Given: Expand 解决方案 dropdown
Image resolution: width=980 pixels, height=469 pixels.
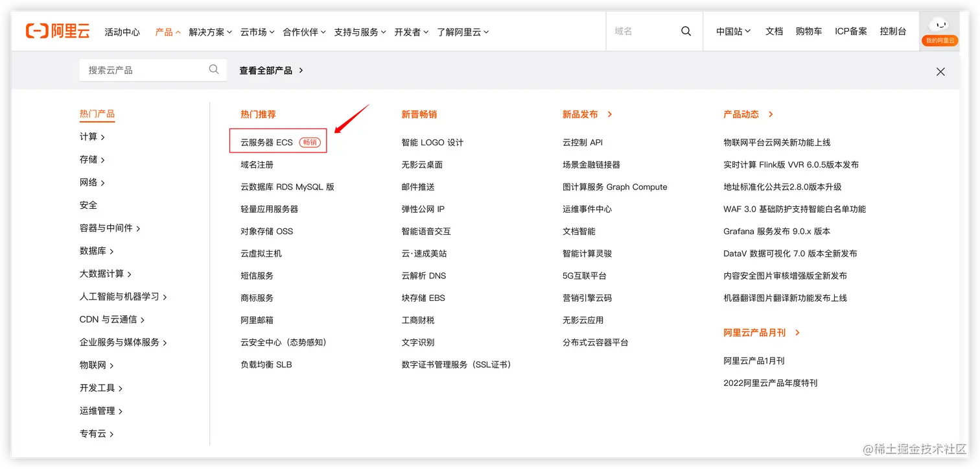Looking at the screenshot, I should click(x=210, y=32).
